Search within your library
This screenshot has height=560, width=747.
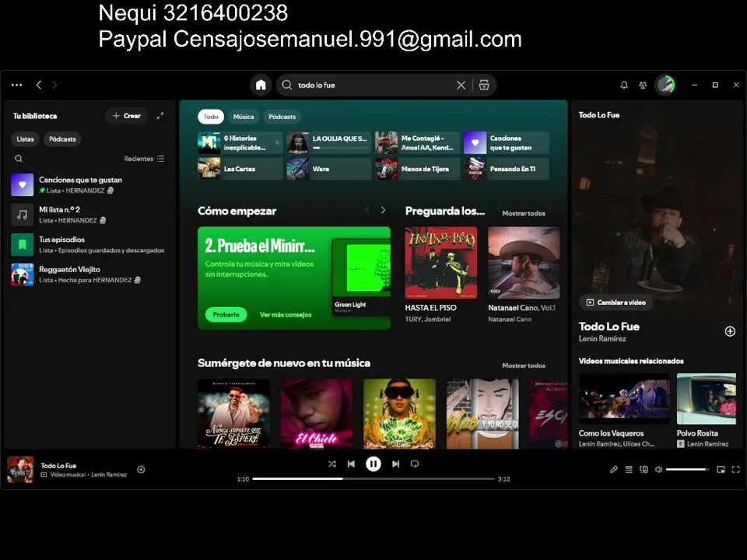19,159
